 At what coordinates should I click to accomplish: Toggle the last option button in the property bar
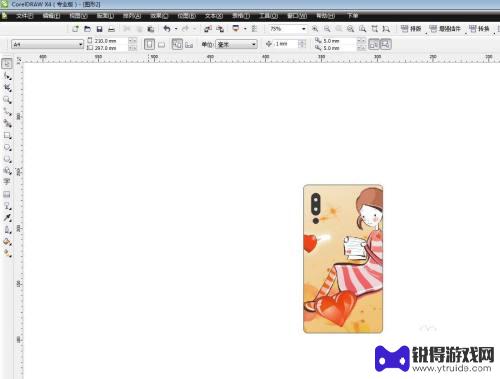coord(385,44)
